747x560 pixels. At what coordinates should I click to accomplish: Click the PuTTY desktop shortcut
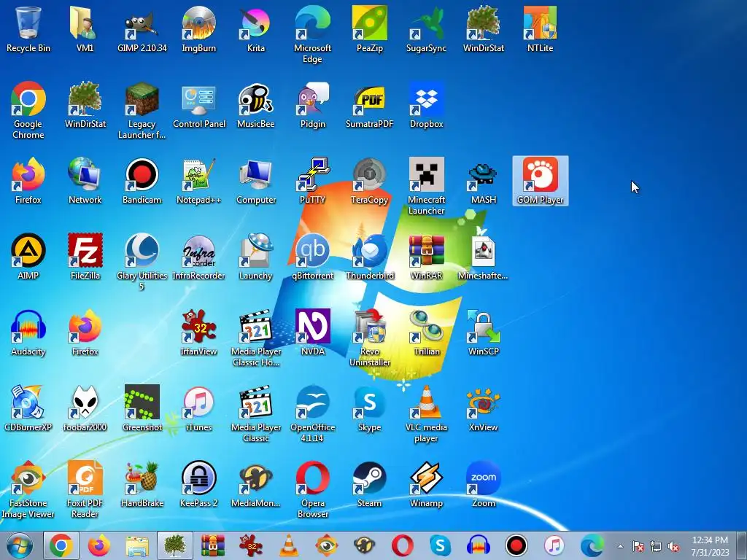(x=312, y=182)
